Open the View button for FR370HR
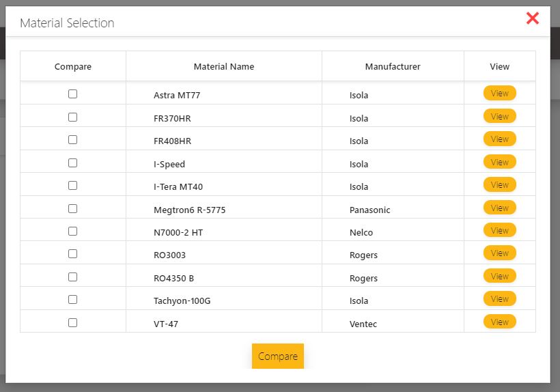This screenshot has height=392, width=560. coord(499,116)
